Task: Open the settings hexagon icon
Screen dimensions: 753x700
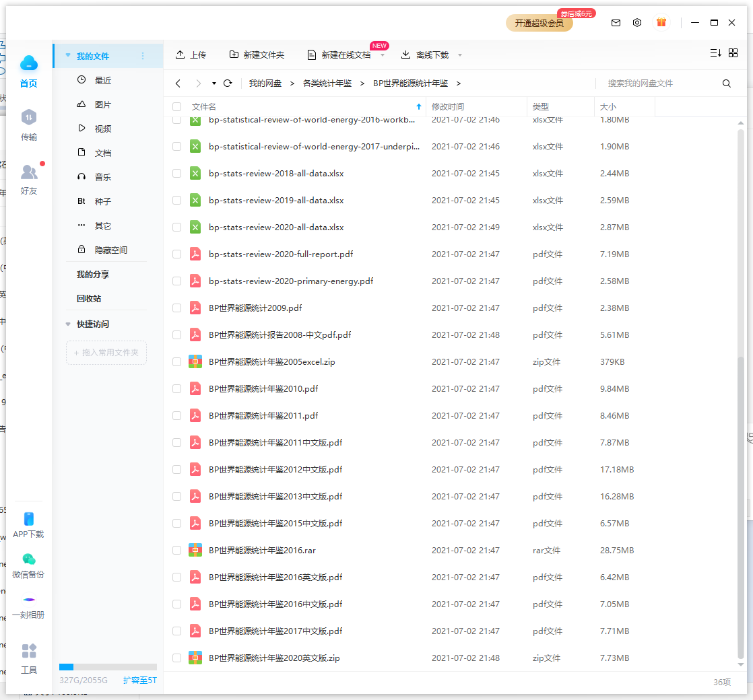Action: pos(636,23)
